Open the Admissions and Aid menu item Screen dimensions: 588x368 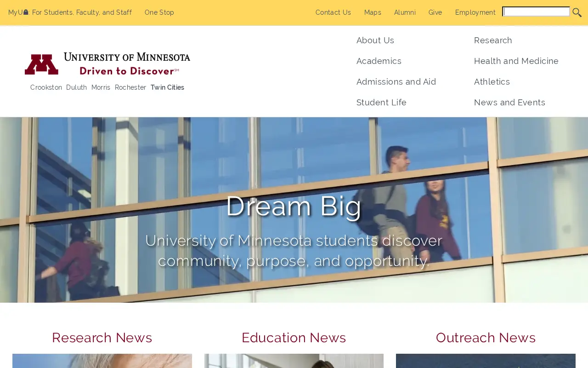coord(396,82)
